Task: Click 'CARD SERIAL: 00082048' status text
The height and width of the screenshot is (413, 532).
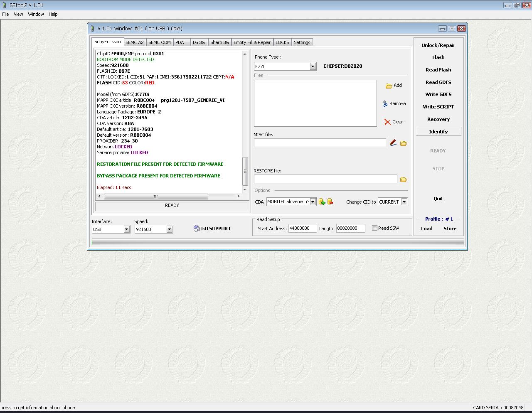Action: point(498,408)
